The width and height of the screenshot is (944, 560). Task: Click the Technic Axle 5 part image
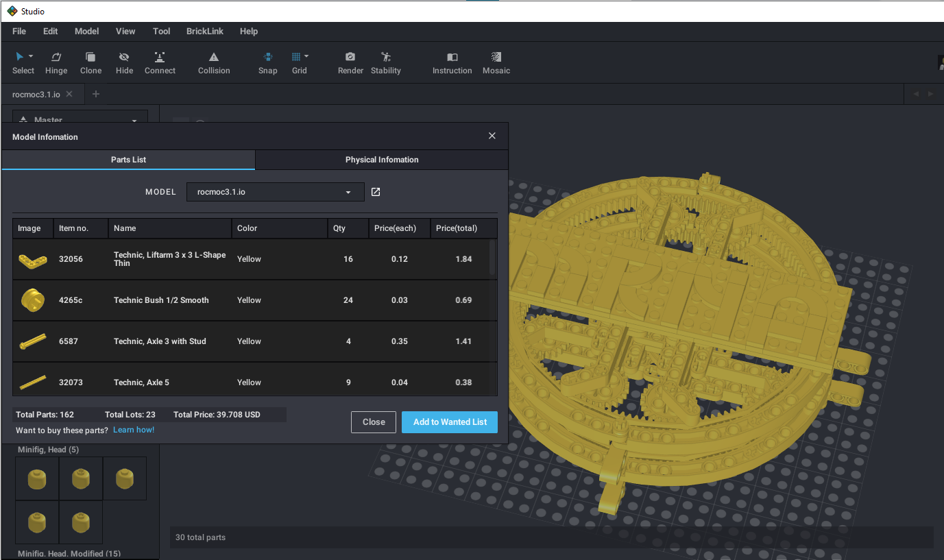32,382
